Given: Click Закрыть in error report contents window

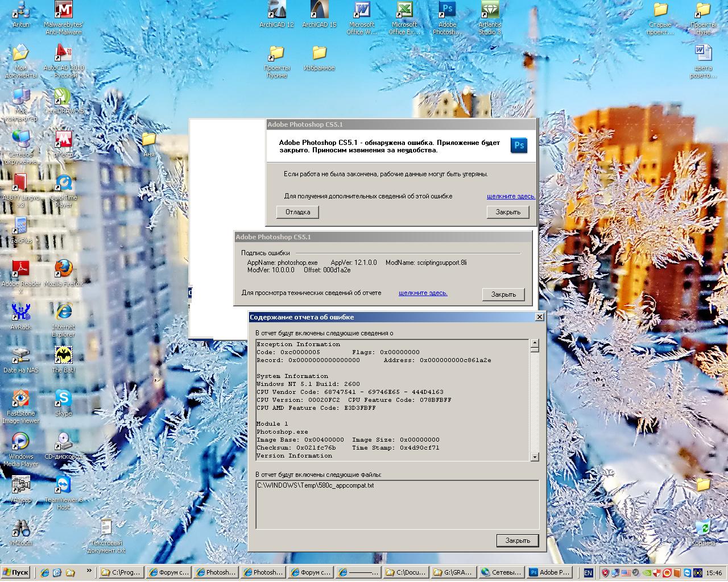Looking at the screenshot, I should pos(518,541).
